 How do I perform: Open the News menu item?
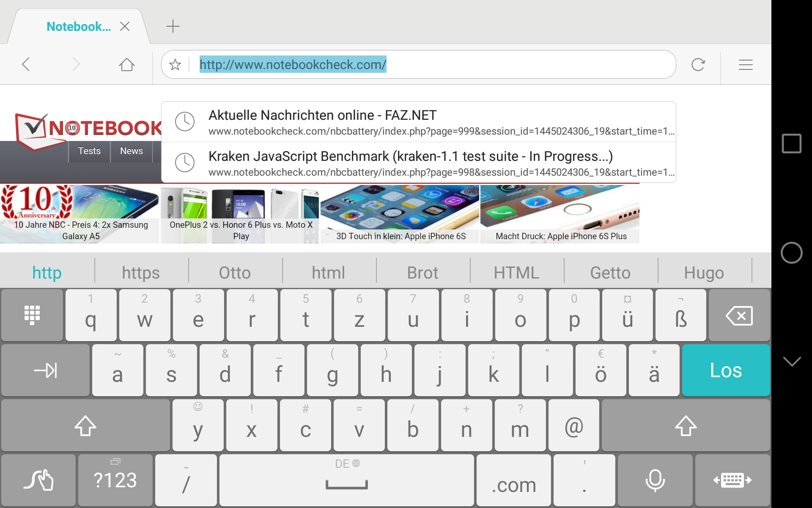(132, 151)
